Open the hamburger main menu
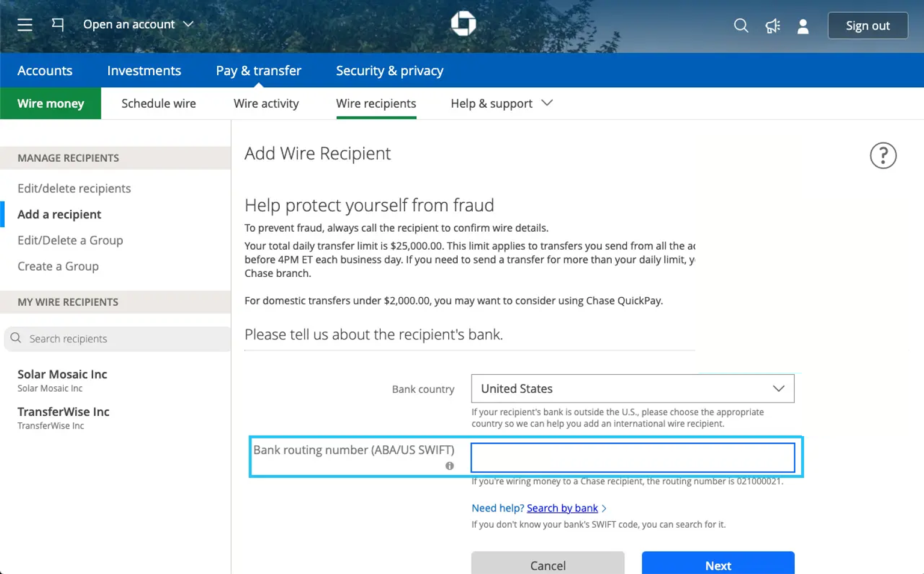The image size is (924, 574). 25,25
